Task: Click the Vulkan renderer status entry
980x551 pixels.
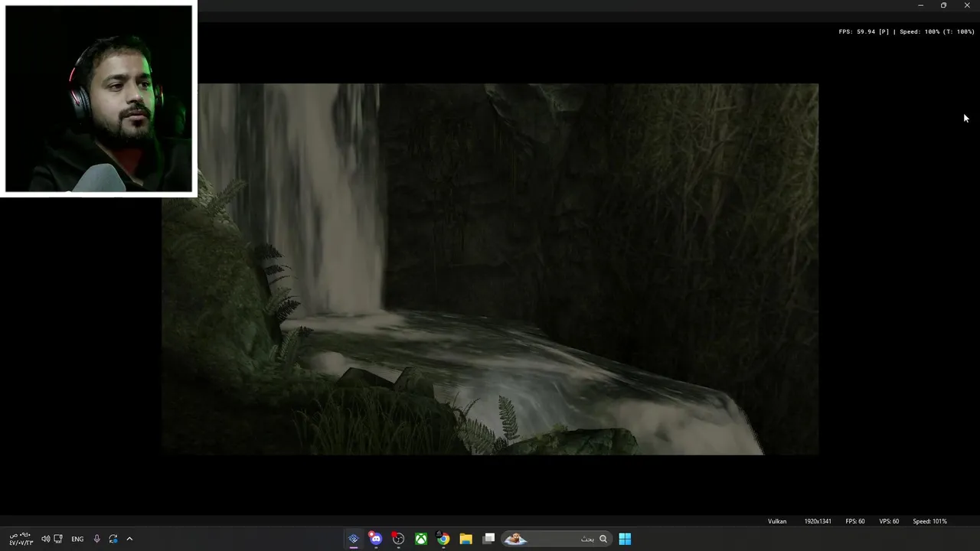Action: pyautogui.click(x=777, y=521)
